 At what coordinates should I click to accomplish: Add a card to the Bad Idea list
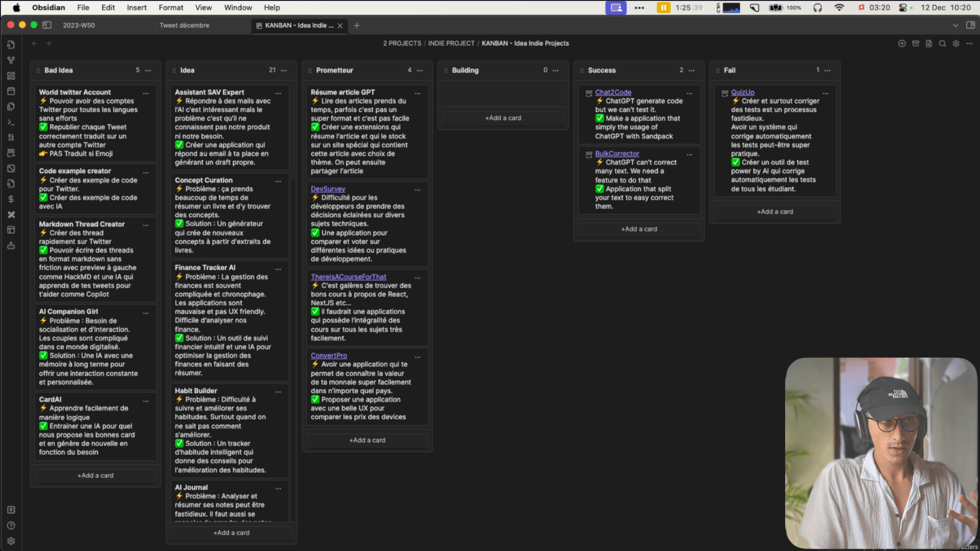(x=96, y=475)
